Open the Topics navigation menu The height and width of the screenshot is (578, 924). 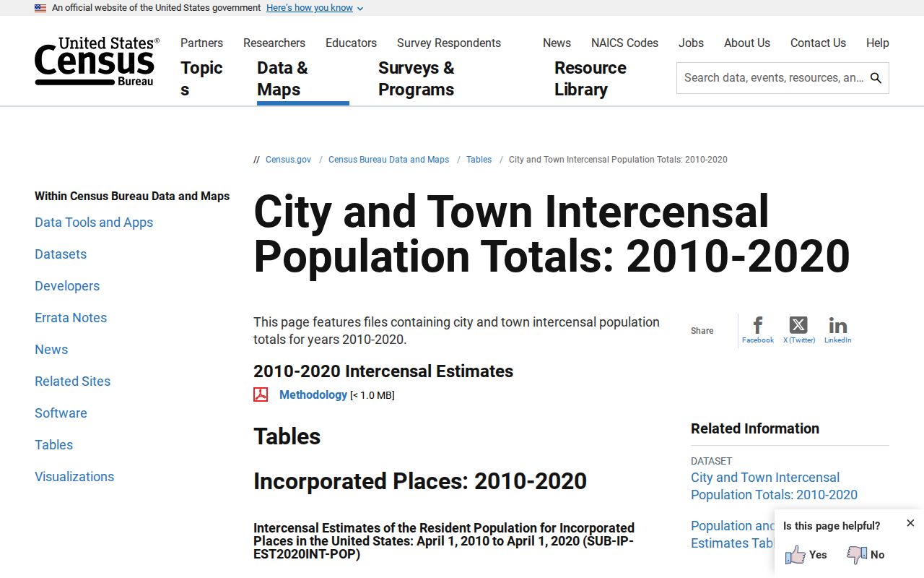(x=201, y=79)
